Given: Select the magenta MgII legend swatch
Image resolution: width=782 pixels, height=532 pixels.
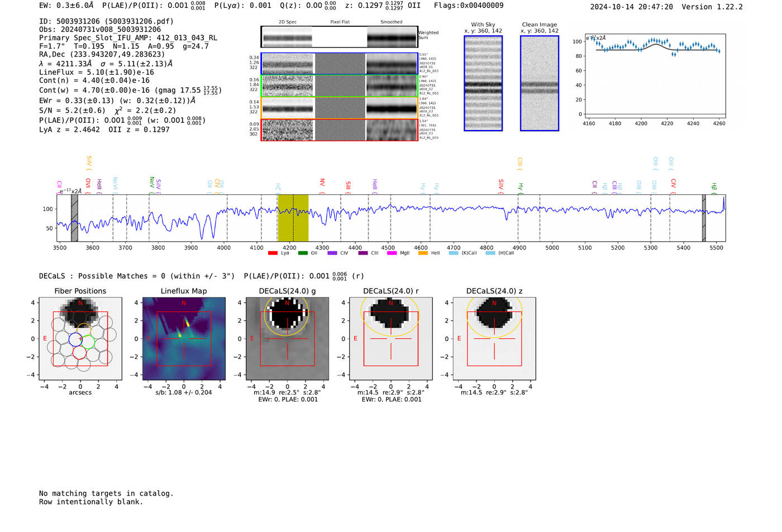Looking at the screenshot, I should pos(392,253).
